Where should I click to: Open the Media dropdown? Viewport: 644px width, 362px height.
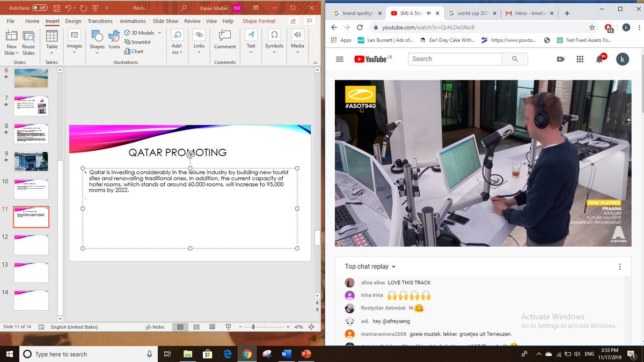pyautogui.click(x=297, y=43)
